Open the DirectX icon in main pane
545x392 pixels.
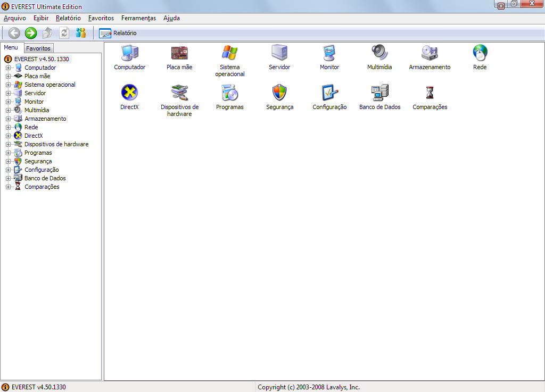tap(129, 93)
